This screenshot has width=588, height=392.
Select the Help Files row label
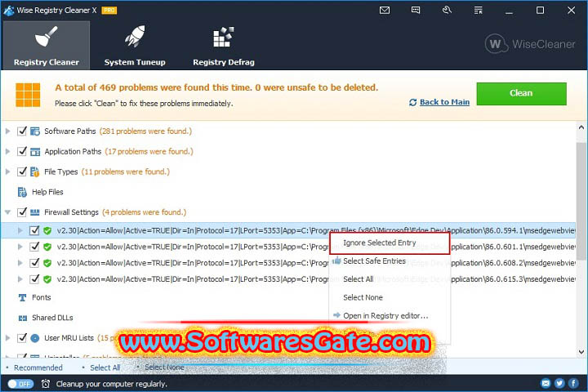click(47, 192)
